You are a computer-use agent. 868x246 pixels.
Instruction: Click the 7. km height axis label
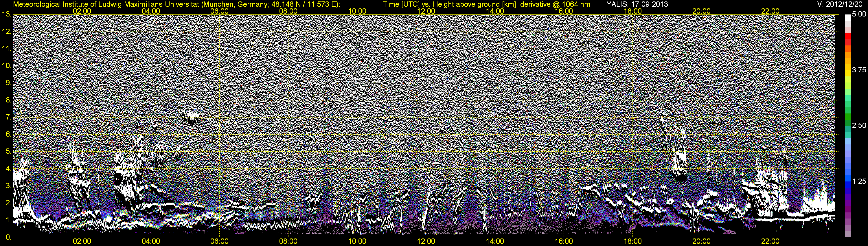click(x=8, y=117)
